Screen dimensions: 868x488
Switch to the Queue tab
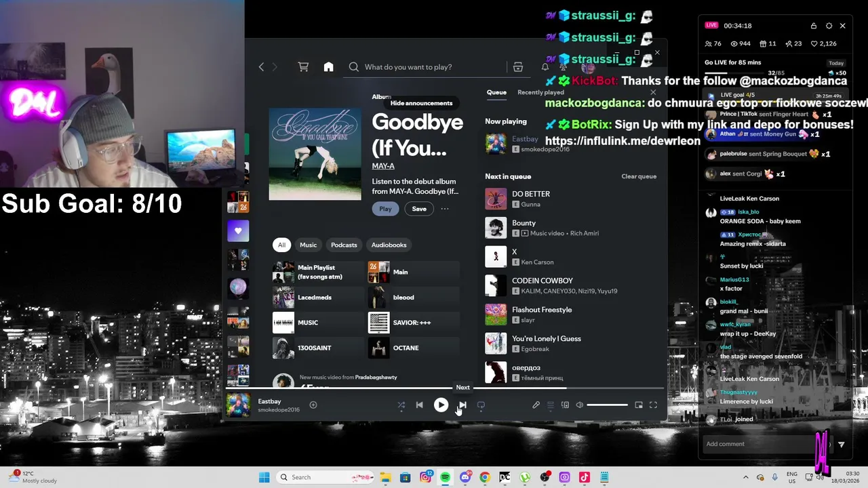496,92
